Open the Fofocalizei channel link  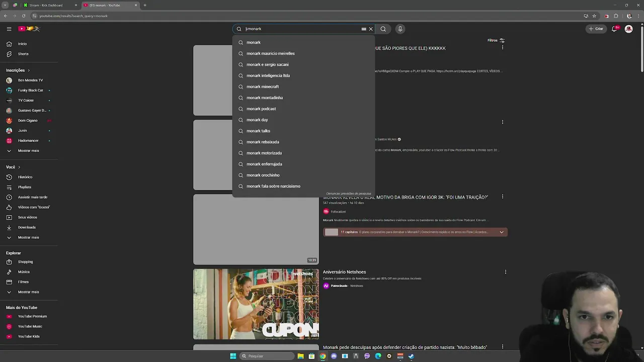(338, 212)
